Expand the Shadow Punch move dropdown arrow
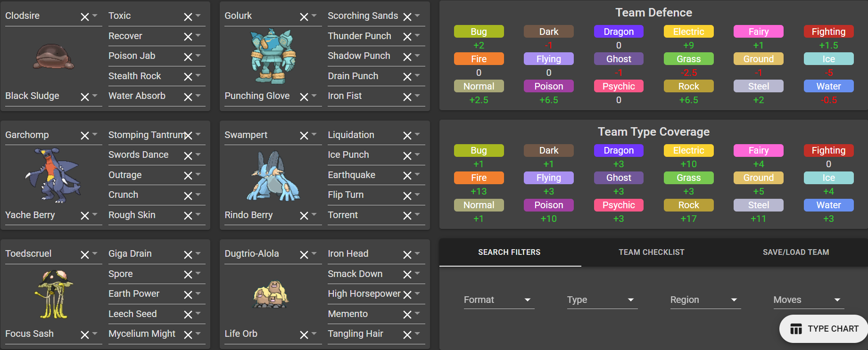Viewport: 868px width, 350px height. (418, 56)
